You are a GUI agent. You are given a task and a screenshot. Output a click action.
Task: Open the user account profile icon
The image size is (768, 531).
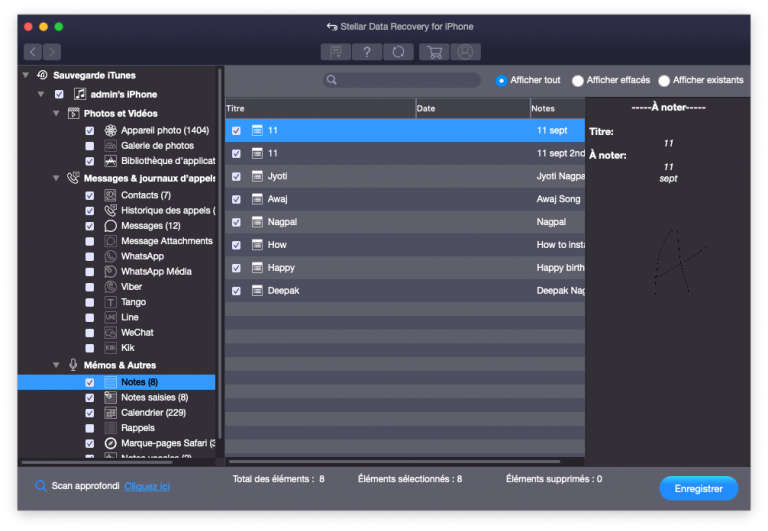click(x=465, y=51)
